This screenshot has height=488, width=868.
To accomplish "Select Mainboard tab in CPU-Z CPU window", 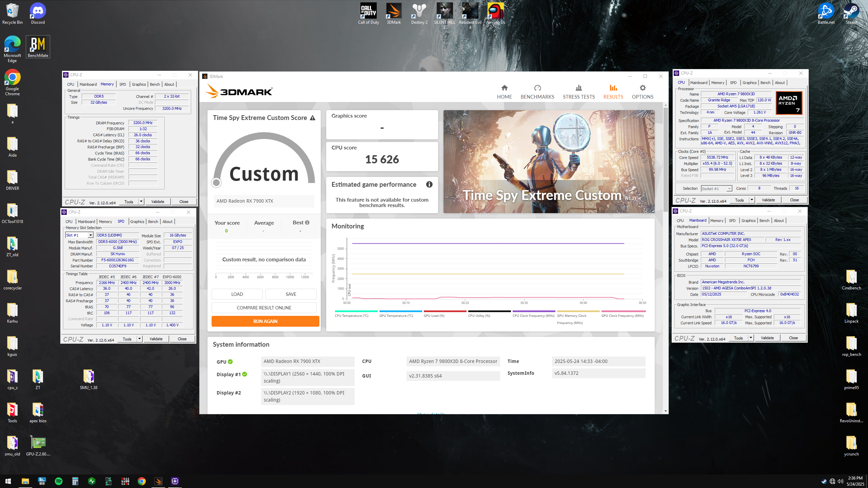I will (698, 83).
